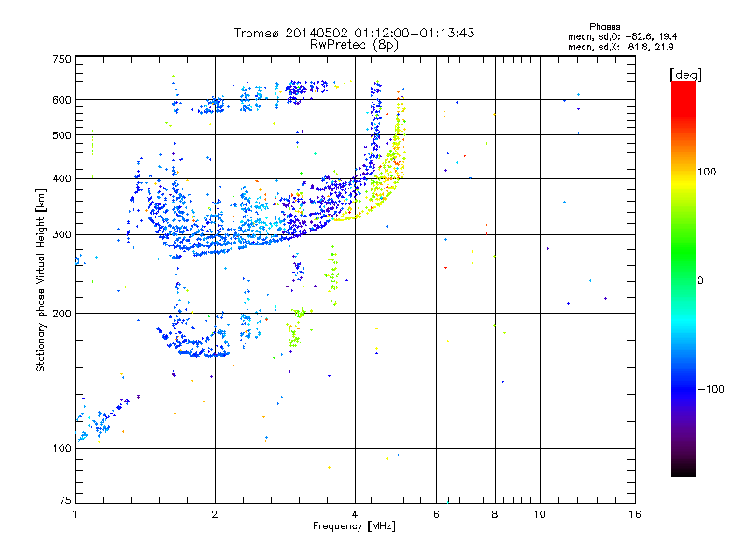Click the y-axis tick label '750'
This screenshot has height=560, width=747.
(62, 59)
